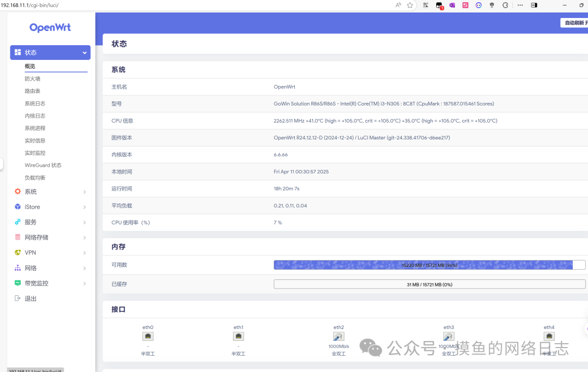Open the browser extensions puzzle icon

tap(505, 5)
